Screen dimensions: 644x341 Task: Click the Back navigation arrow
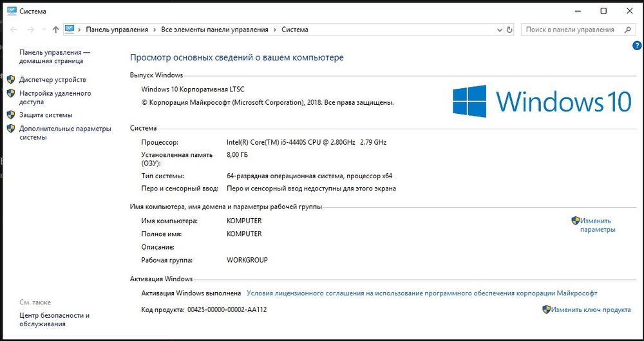(x=14, y=30)
